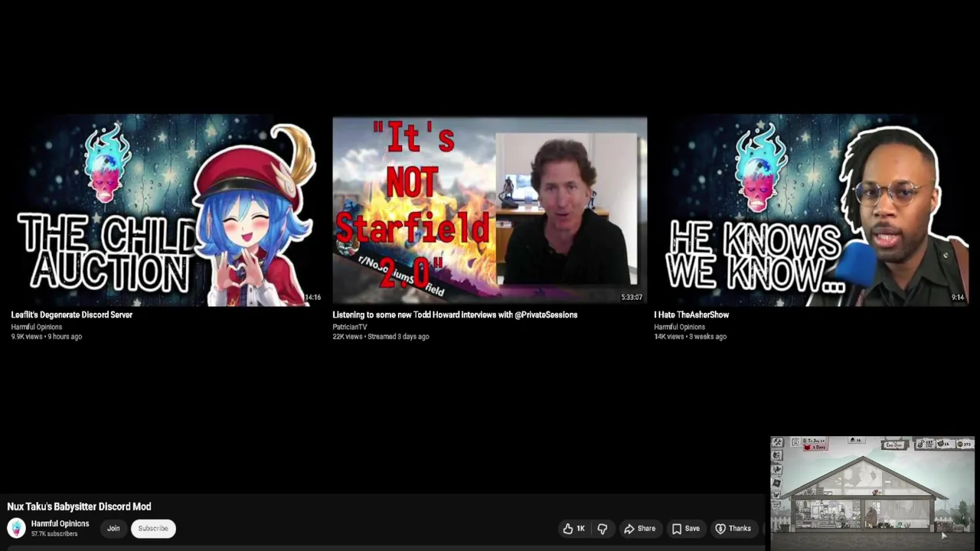Viewport: 980px width, 551px height.
Task: Click the 9:14 duration badge
Action: click(958, 297)
